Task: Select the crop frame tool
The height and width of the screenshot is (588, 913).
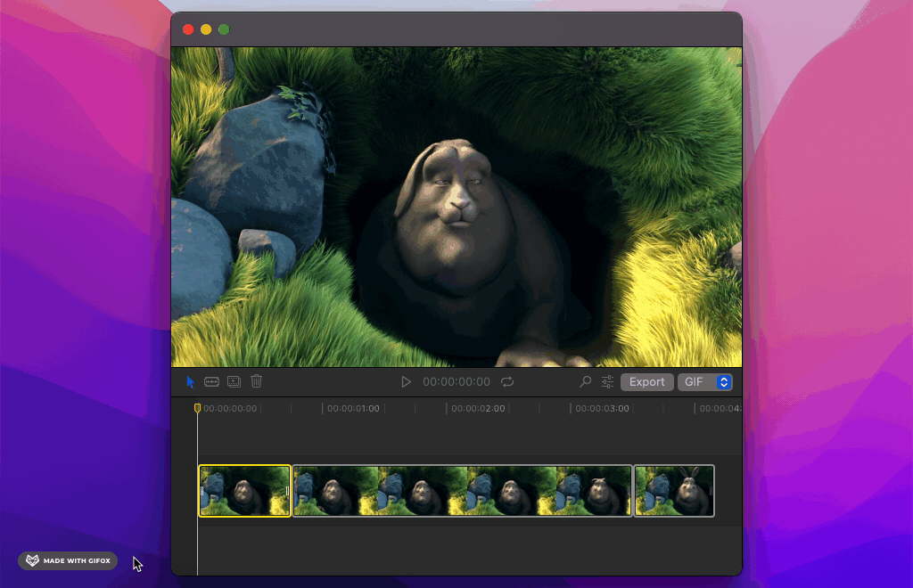Action: coord(234,382)
